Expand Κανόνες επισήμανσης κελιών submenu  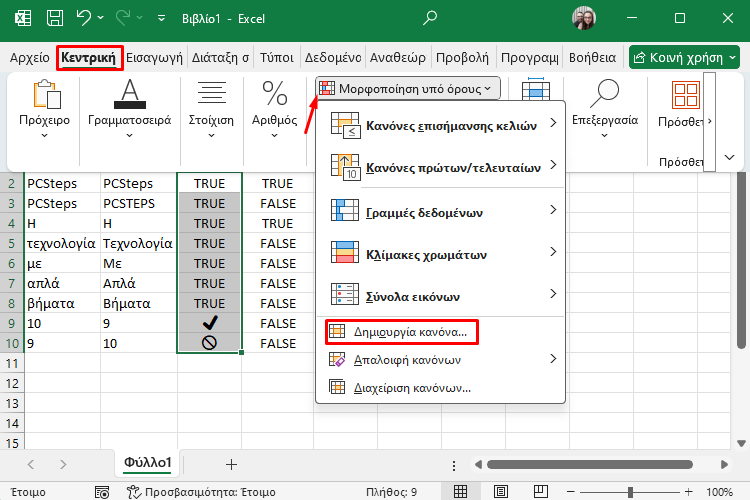coord(441,125)
